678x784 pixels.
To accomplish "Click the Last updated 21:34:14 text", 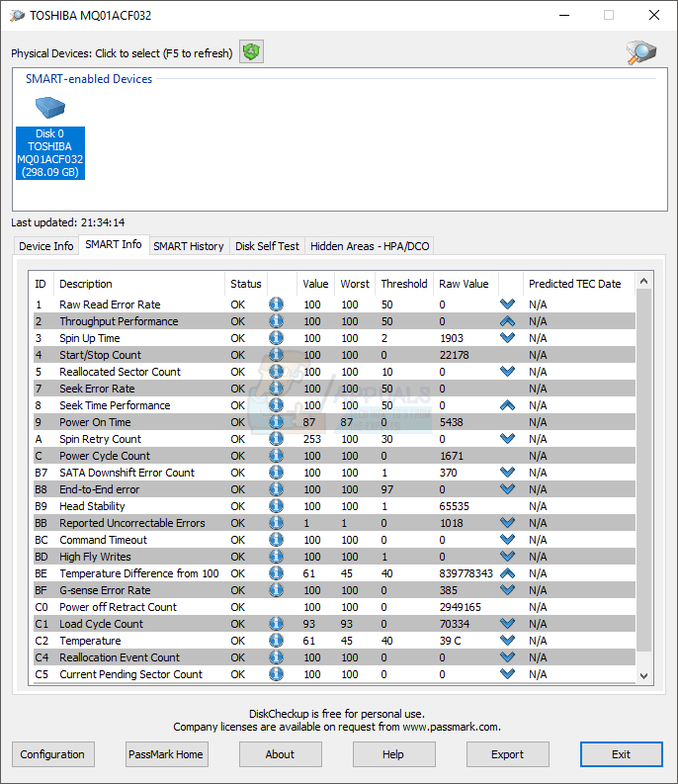I will pos(68,222).
